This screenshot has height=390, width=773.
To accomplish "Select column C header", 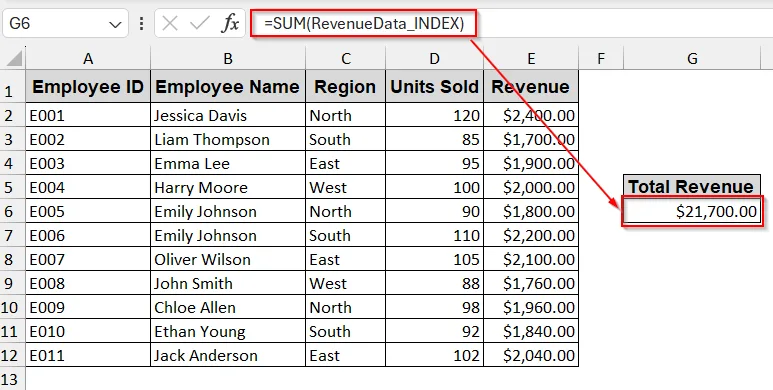I will pos(346,59).
